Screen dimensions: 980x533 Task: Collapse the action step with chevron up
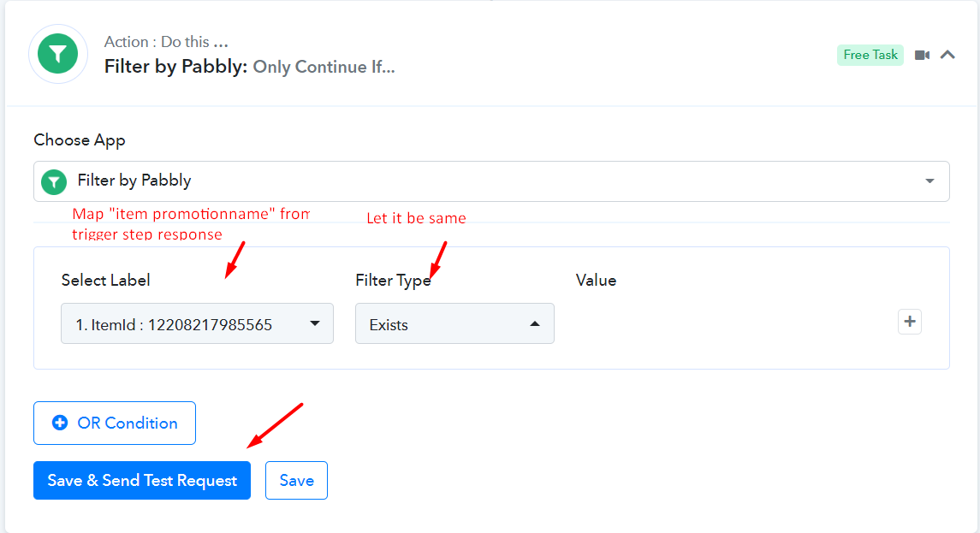pos(947,55)
